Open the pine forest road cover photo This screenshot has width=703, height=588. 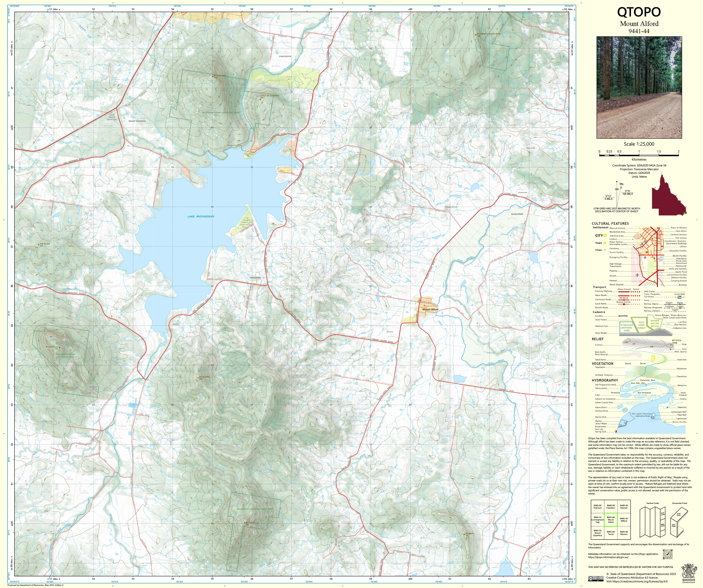point(639,87)
